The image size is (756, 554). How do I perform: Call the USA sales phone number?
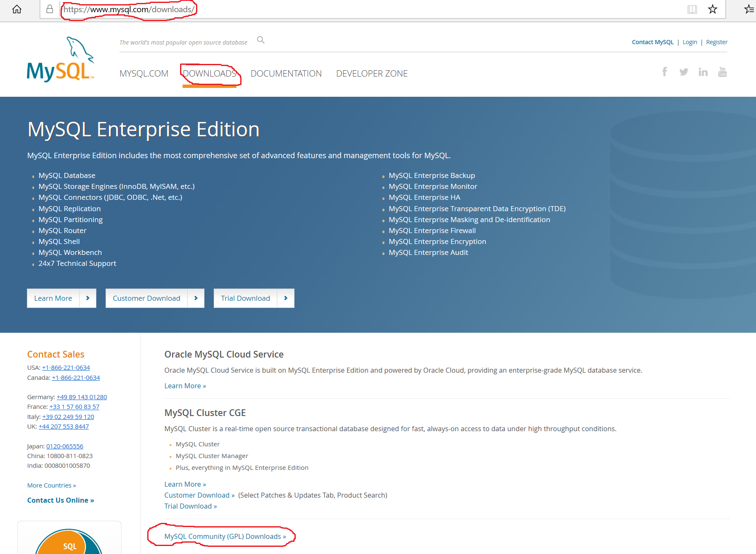tap(66, 368)
